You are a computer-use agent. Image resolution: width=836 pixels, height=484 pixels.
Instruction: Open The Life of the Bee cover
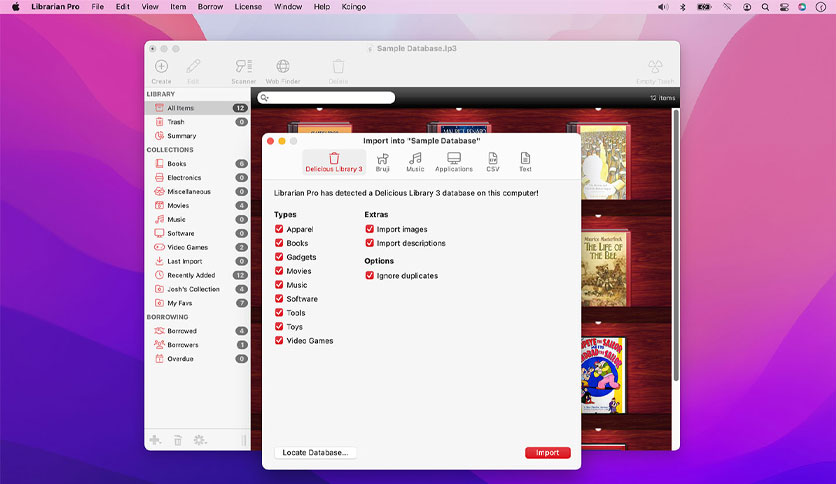click(605, 268)
